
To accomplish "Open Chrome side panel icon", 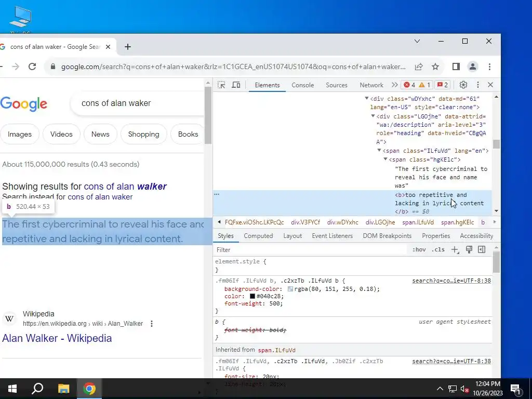I will pos(456,67).
